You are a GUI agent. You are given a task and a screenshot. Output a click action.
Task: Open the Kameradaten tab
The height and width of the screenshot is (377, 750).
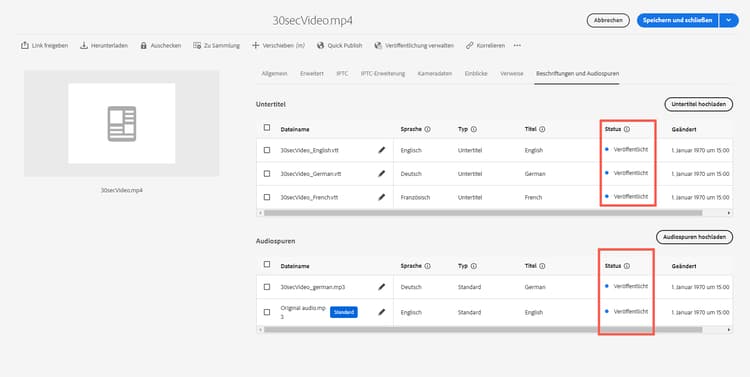pyautogui.click(x=434, y=74)
